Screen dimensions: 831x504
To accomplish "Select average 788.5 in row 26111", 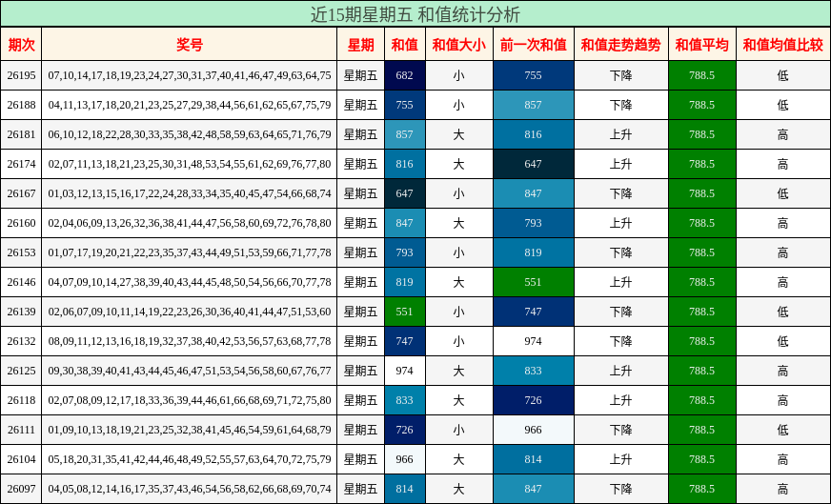I will [701, 430].
